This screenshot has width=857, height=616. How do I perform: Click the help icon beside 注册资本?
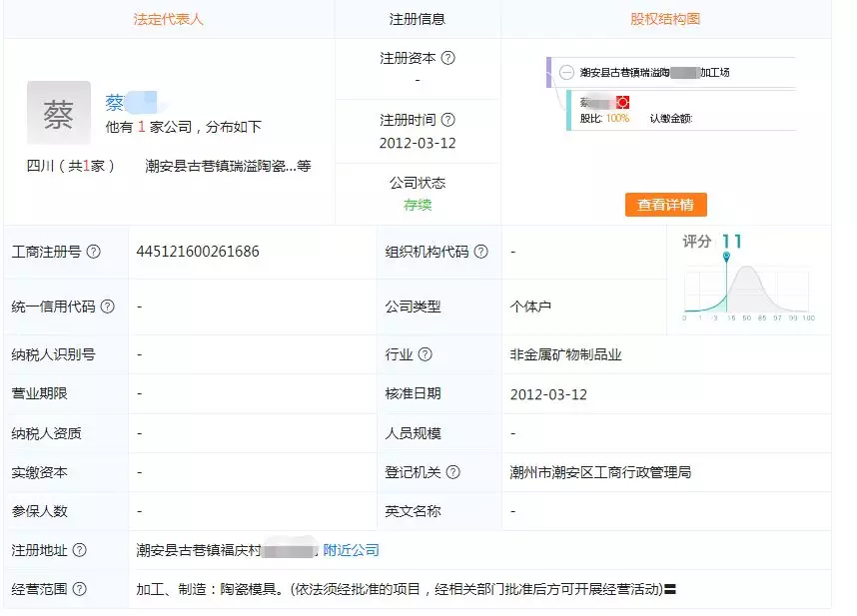click(447, 58)
